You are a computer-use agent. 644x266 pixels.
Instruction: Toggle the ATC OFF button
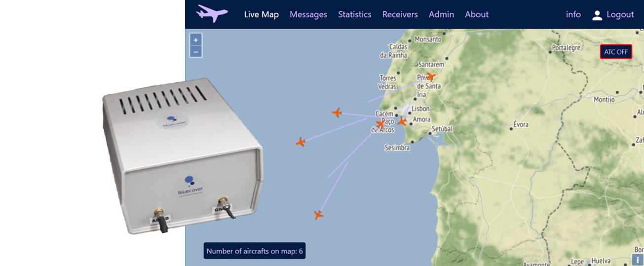616,52
